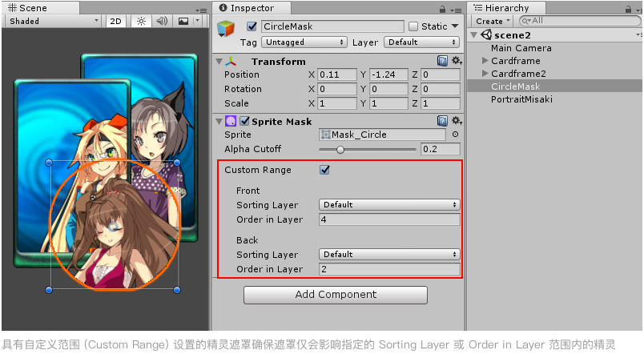Open Shaded draw mode dropdown
This screenshot has height=354, width=644.
[x=54, y=22]
